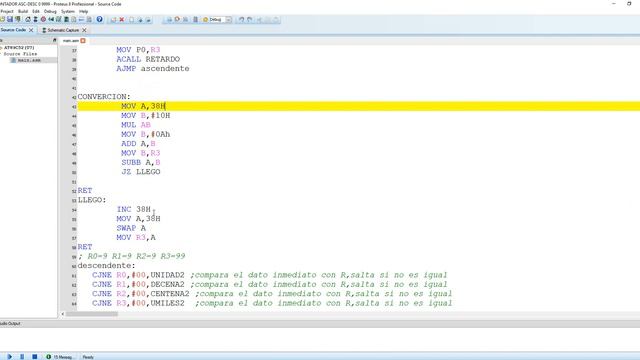Open the Debug configuration dropdown
This screenshot has height=360, width=640.
(x=228, y=20)
